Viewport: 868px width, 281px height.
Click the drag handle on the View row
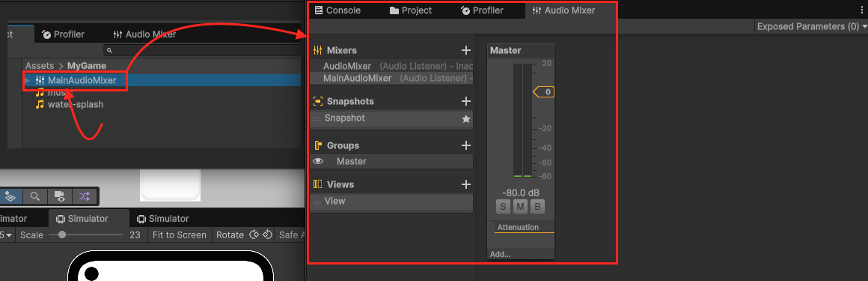[x=317, y=202]
